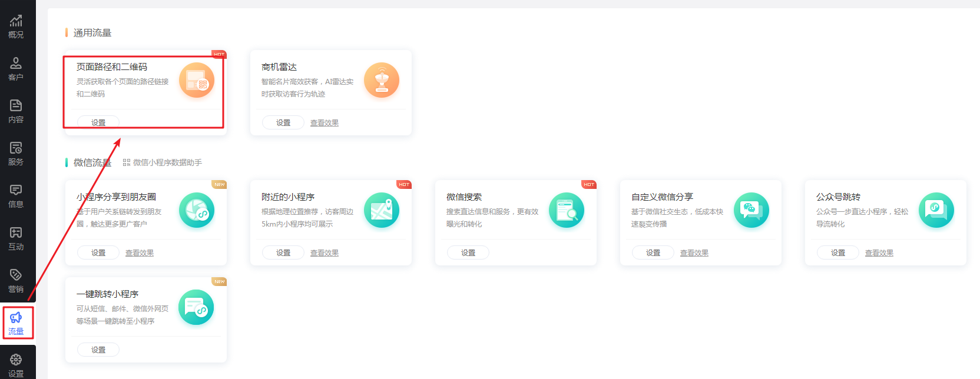Click the 附近的小程序 map icon
The image size is (980, 379).
click(382, 210)
